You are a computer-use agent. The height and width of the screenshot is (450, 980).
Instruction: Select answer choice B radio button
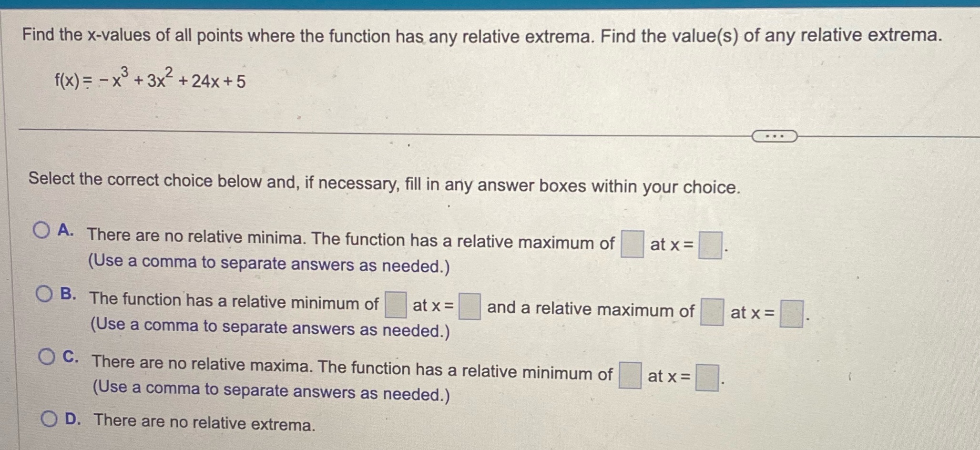pyautogui.click(x=44, y=293)
